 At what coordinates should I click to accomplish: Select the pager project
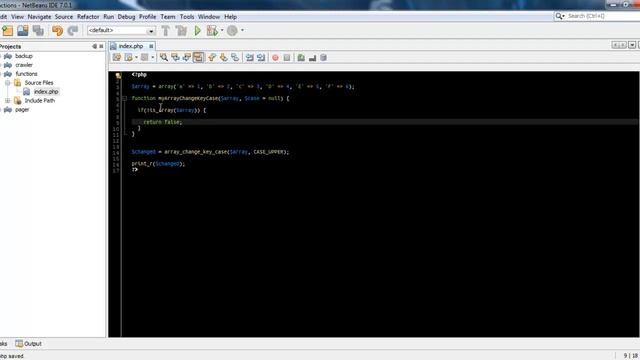coord(22,109)
